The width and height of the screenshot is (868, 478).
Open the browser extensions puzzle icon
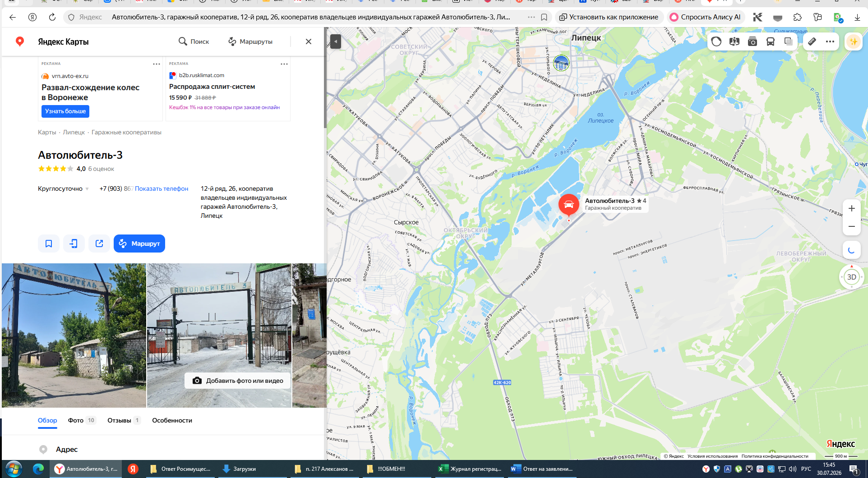pyautogui.click(x=798, y=17)
